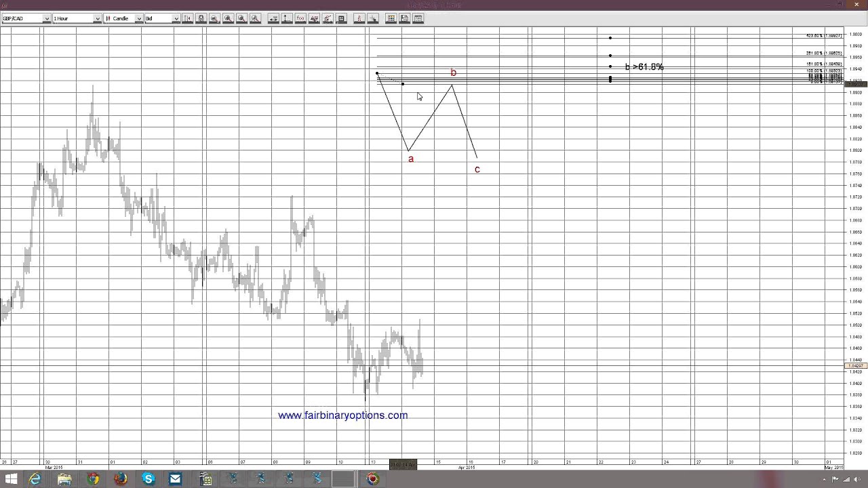Click the f(x) indicators toolbar icon
The image size is (868, 488).
(x=300, y=18)
